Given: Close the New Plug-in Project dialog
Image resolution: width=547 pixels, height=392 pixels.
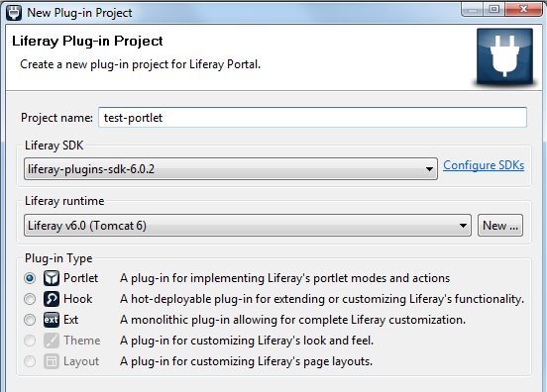Looking at the screenshot, I should (x=523, y=10).
